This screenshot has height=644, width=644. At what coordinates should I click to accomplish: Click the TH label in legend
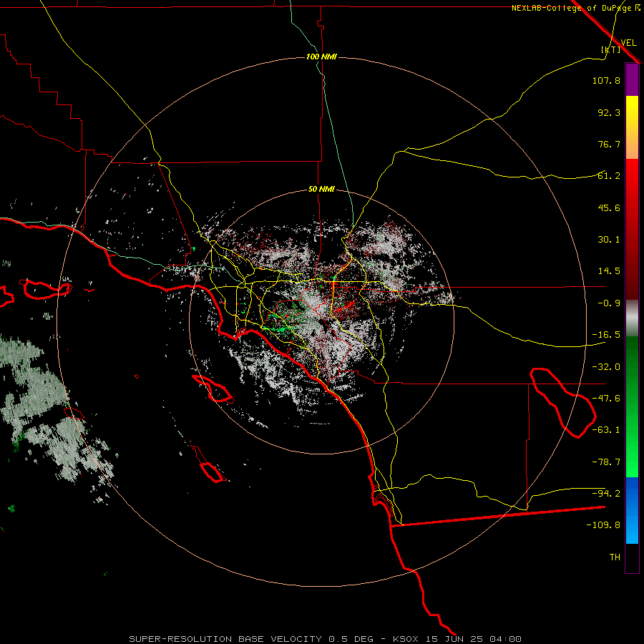(615, 557)
